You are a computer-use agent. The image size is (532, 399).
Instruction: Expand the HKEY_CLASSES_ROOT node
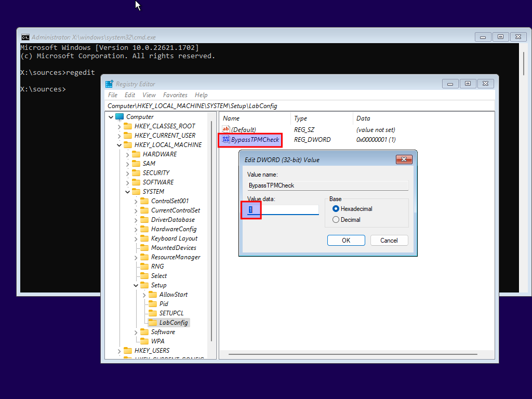click(x=119, y=127)
